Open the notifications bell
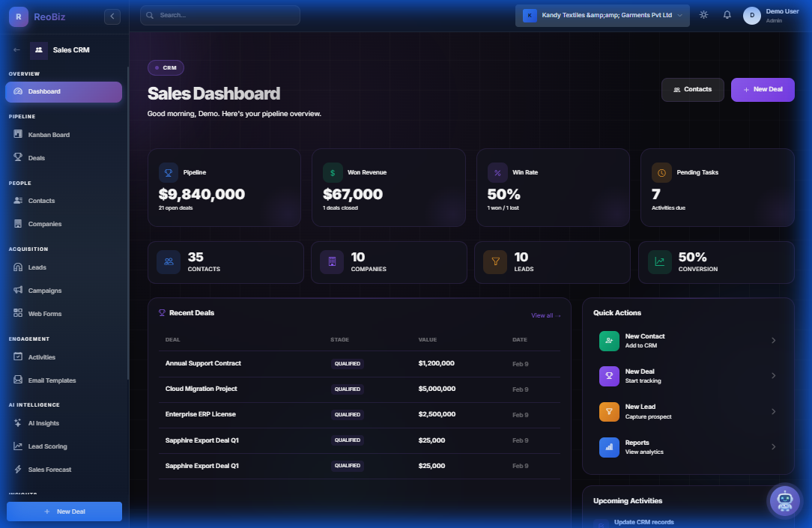Viewport: 812px width, 528px height. (727, 14)
